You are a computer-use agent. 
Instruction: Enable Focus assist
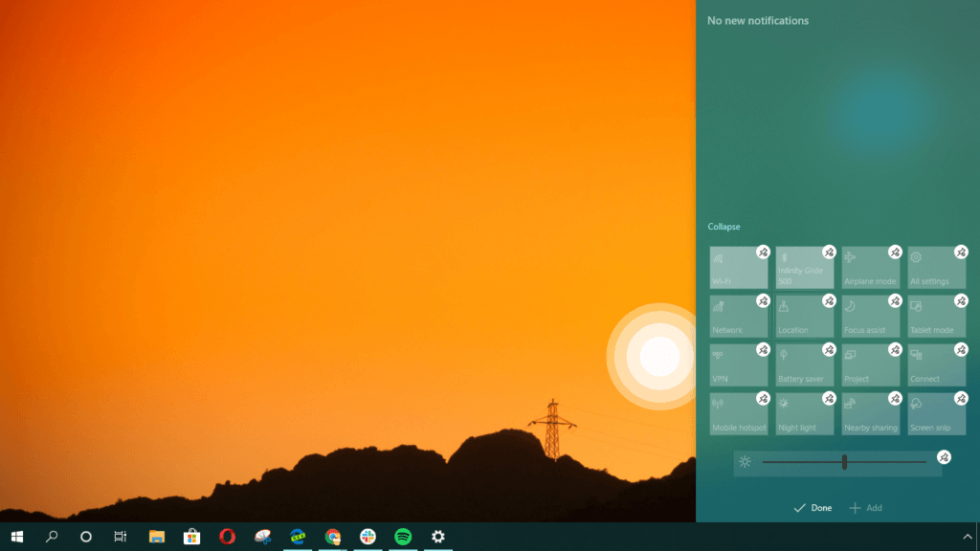click(870, 316)
